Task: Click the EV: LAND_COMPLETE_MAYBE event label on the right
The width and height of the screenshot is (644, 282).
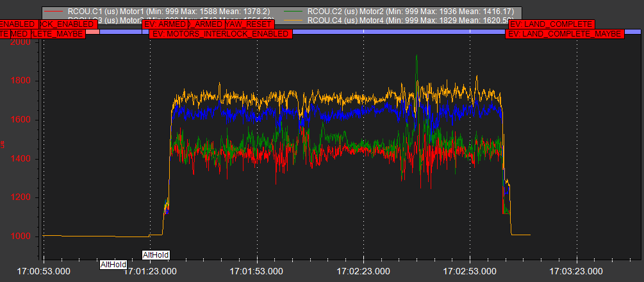Action: 565,34
